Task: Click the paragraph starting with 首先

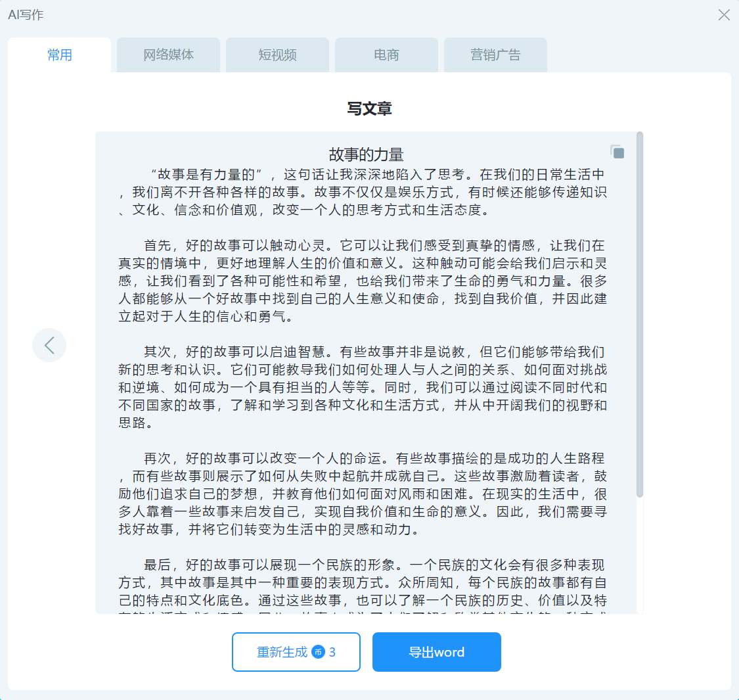Action: (x=363, y=281)
